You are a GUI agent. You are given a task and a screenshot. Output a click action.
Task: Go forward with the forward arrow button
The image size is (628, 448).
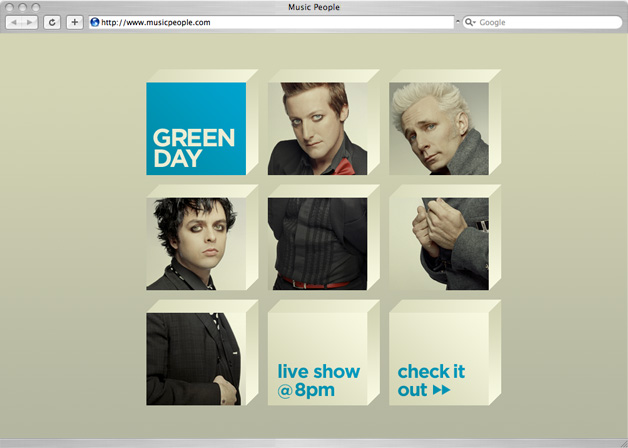pyautogui.click(x=30, y=22)
